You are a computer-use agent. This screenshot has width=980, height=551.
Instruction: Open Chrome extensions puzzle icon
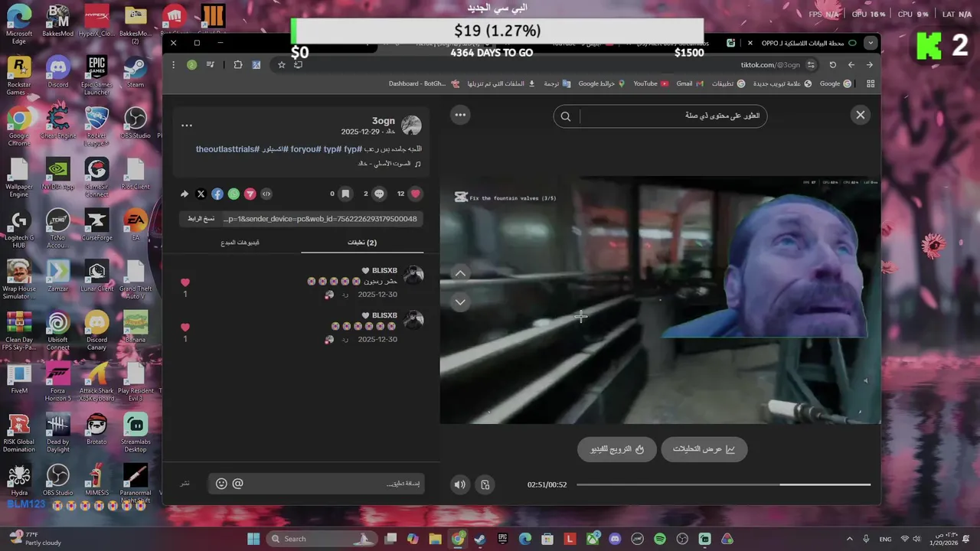238,65
